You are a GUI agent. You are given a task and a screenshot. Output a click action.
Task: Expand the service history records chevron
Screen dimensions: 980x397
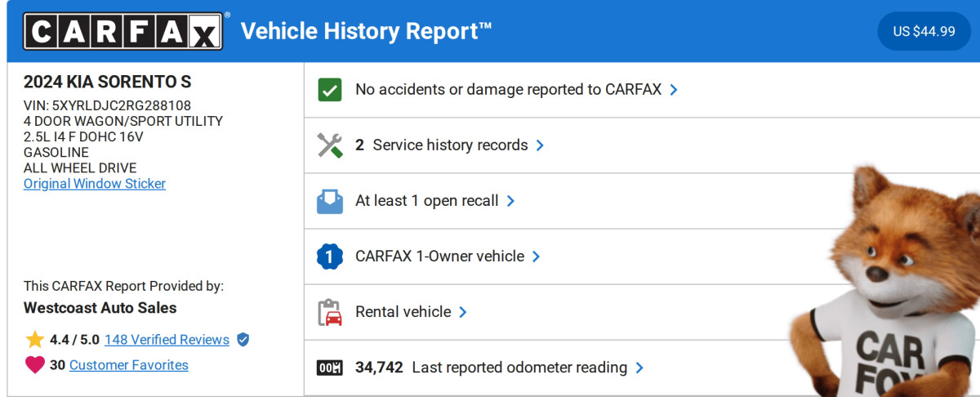(x=540, y=145)
